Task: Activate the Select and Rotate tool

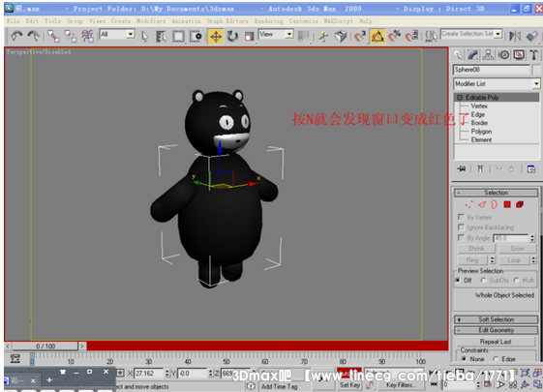Action: coord(232,36)
